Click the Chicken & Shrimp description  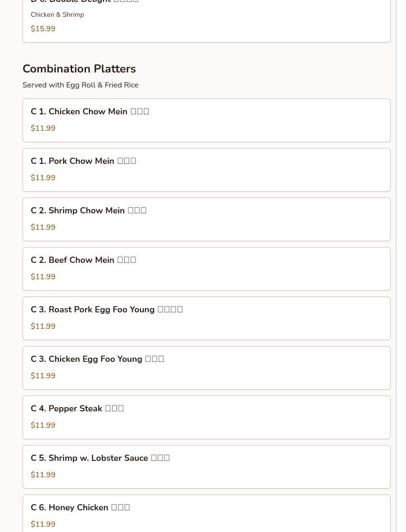(57, 14)
